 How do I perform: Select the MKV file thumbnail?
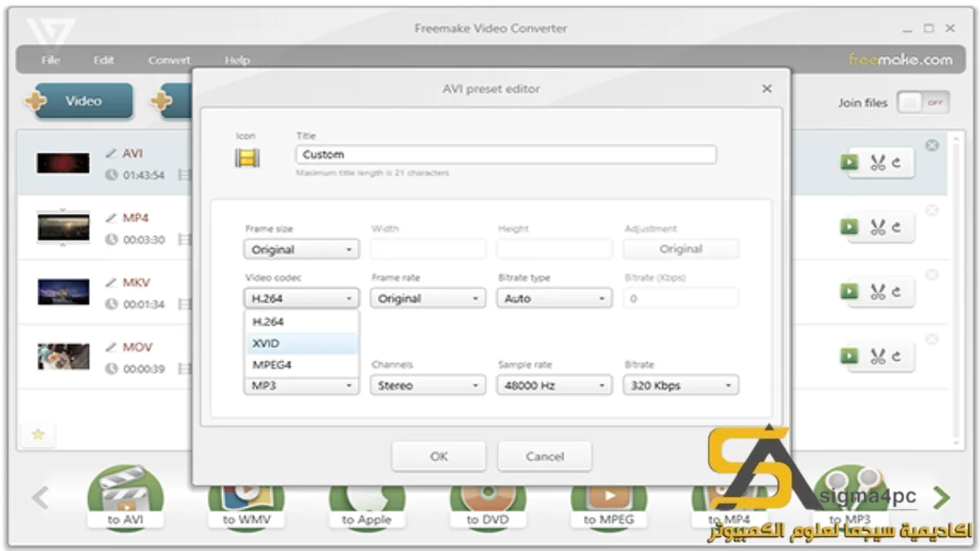63,292
